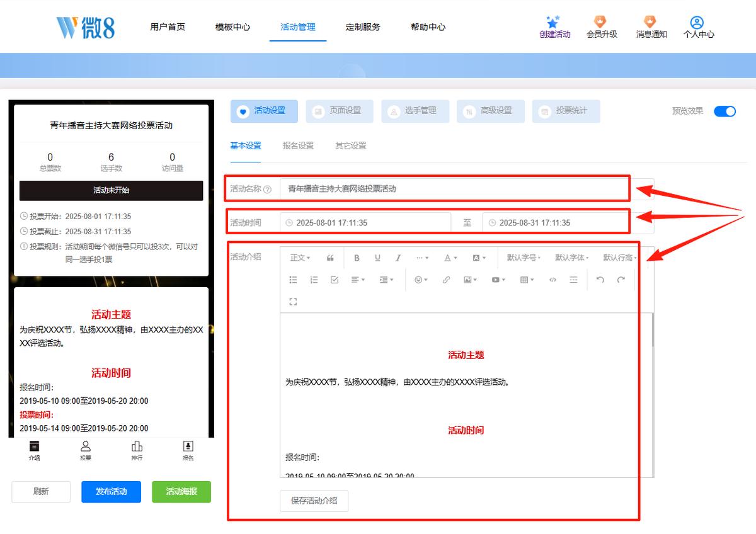756x534 pixels.
Task: Open the 页面设置 section
Action: pyautogui.click(x=340, y=111)
